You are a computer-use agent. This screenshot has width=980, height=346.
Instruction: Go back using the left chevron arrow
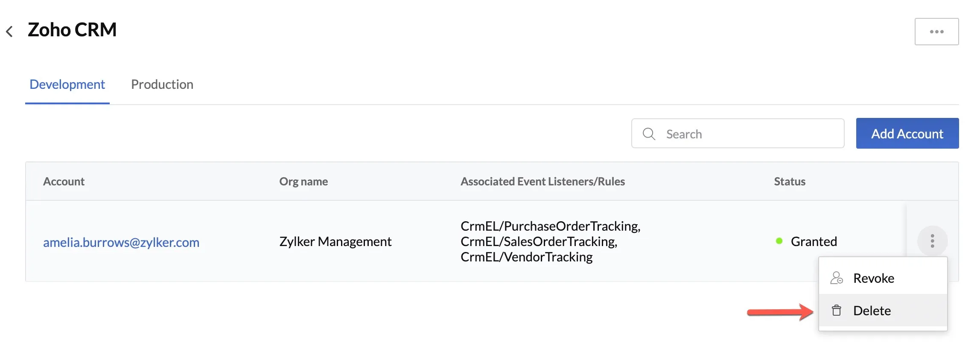[x=9, y=31]
